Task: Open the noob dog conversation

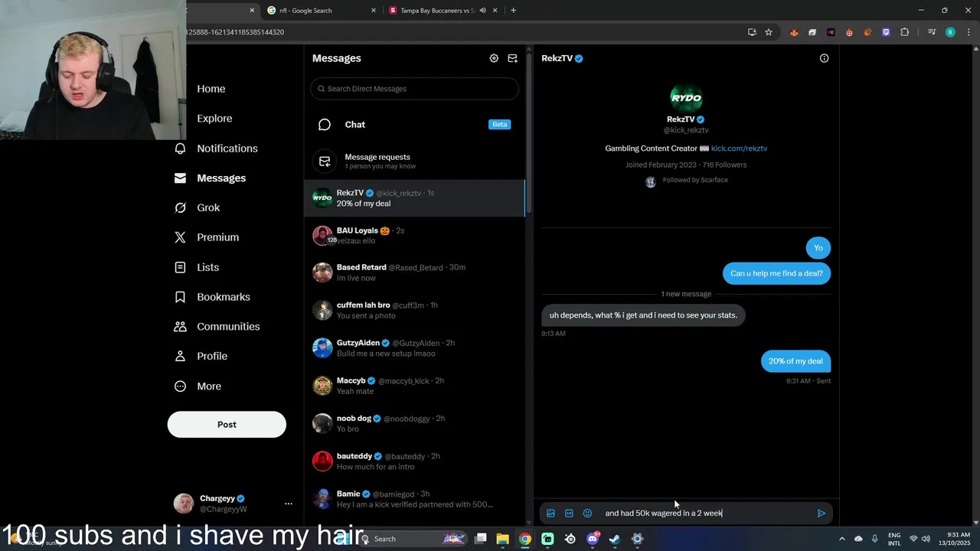Action: click(414, 423)
